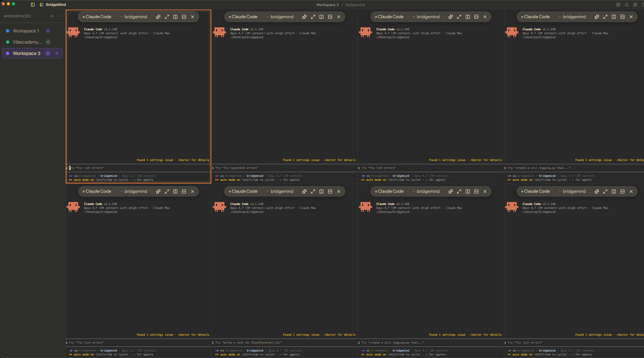
Task: Click the Claude mascot in the BlockTerminal.tsx pane
Action: click(220, 207)
